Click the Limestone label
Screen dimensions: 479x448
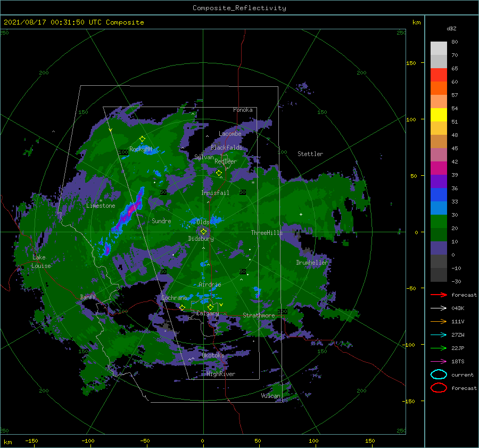pos(101,206)
